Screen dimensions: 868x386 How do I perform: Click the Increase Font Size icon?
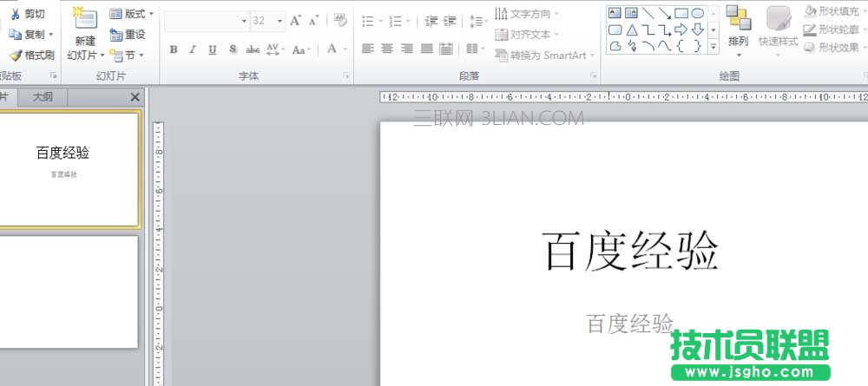[x=296, y=21]
